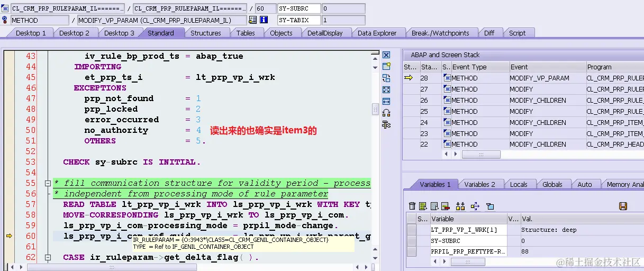644x271 pixels.
Task: Switch to the Auto tab
Action: [x=585, y=184]
